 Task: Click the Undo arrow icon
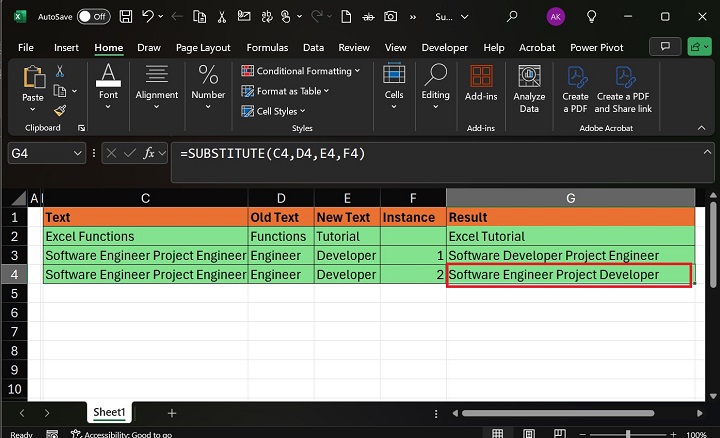pos(147,16)
